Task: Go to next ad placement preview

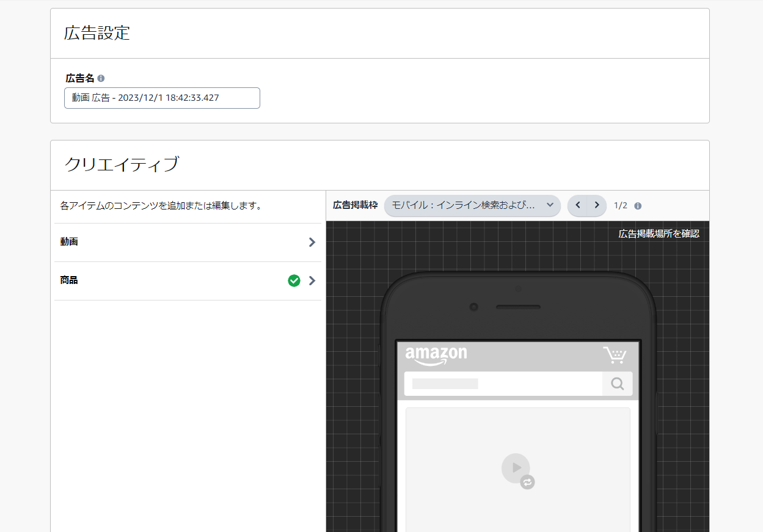Action: pos(597,205)
